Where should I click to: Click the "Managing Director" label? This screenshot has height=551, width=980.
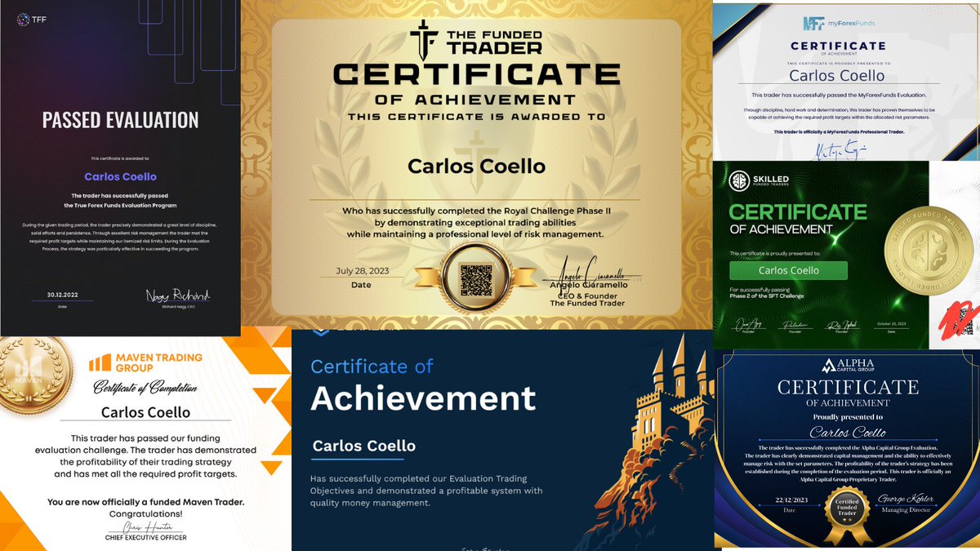pos(906,509)
